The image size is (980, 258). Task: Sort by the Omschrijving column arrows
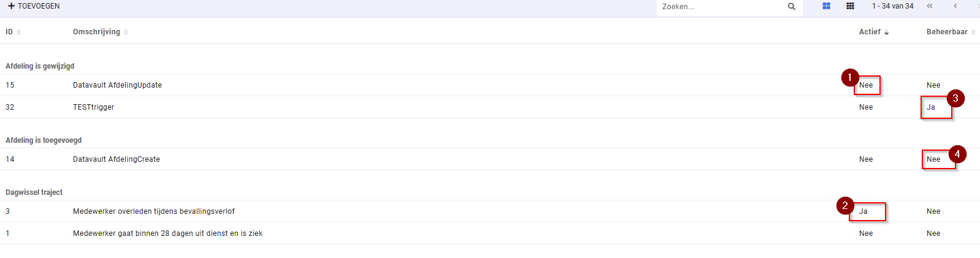[126, 32]
